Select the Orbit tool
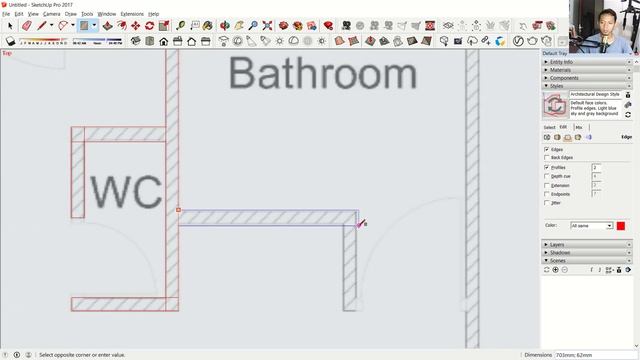This screenshot has height=360, width=640. [x=224, y=26]
